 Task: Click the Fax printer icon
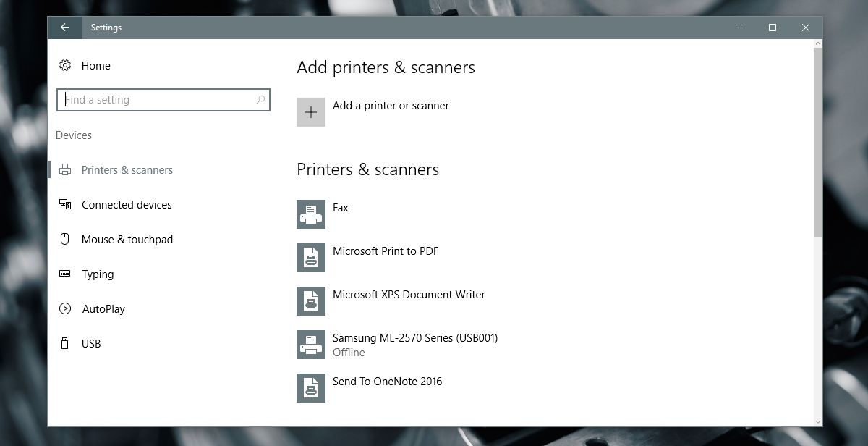311,214
